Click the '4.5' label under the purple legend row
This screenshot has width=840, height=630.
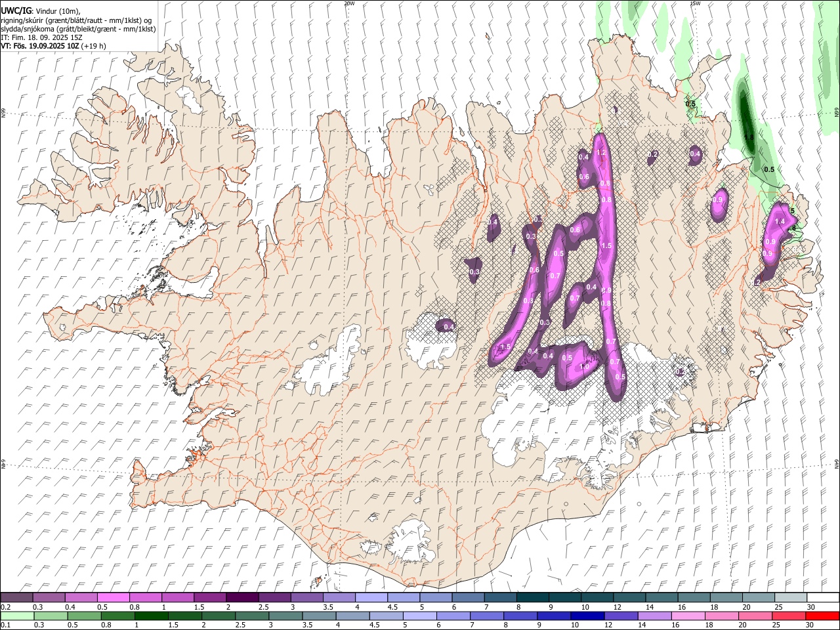coord(392,607)
